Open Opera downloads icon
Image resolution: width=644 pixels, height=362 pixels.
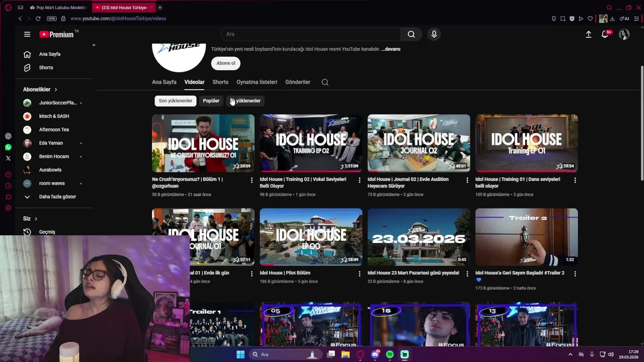pos(612,19)
